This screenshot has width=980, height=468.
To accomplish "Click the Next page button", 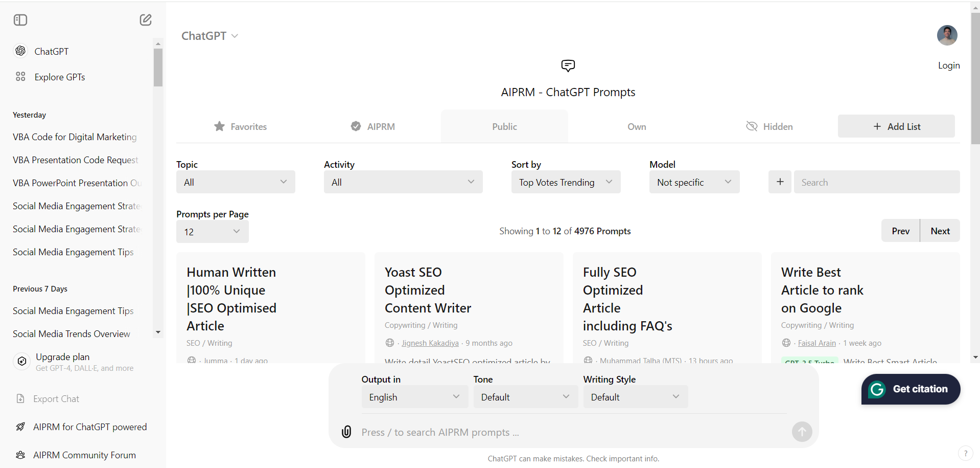I will (940, 231).
